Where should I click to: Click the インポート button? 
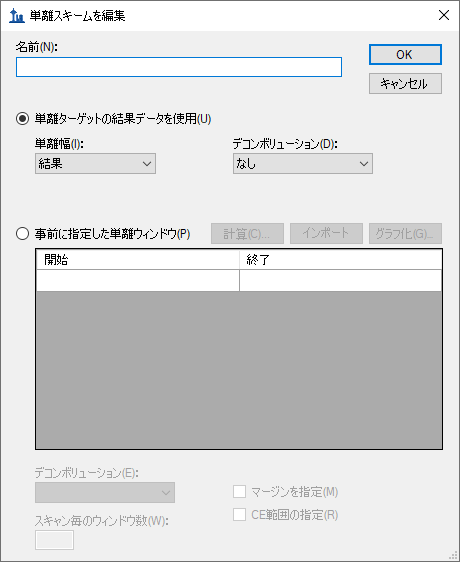pyautogui.click(x=326, y=234)
